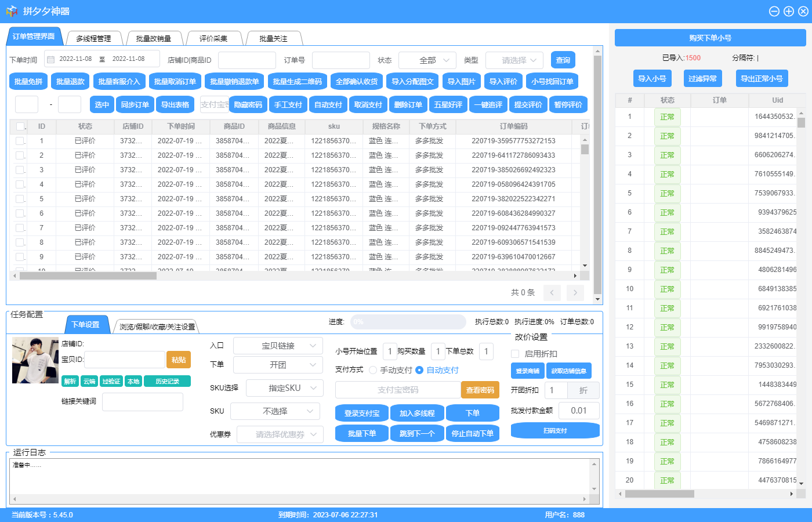Open the 下单 dropdown showing 开团
812x522 pixels.
pyautogui.click(x=278, y=365)
